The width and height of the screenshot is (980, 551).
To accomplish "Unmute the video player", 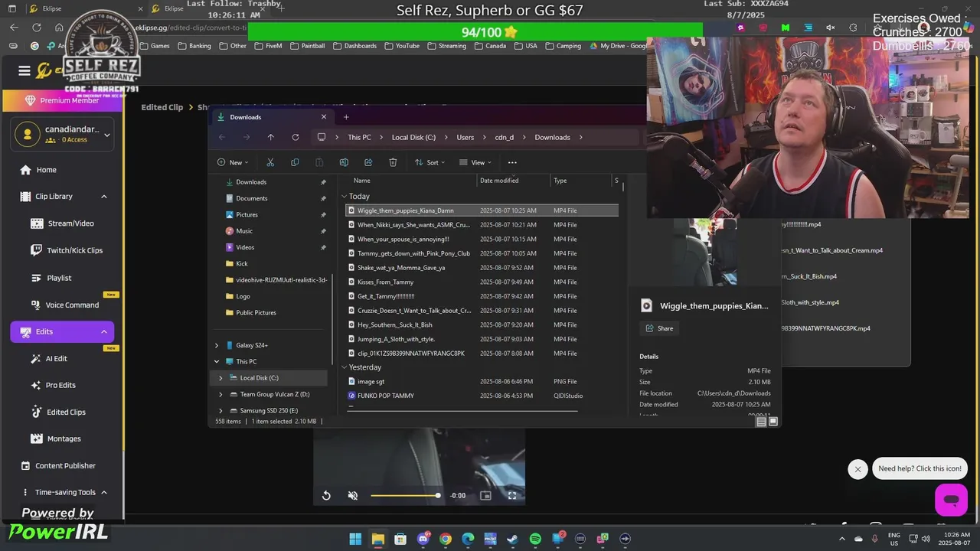I will [353, 496].
